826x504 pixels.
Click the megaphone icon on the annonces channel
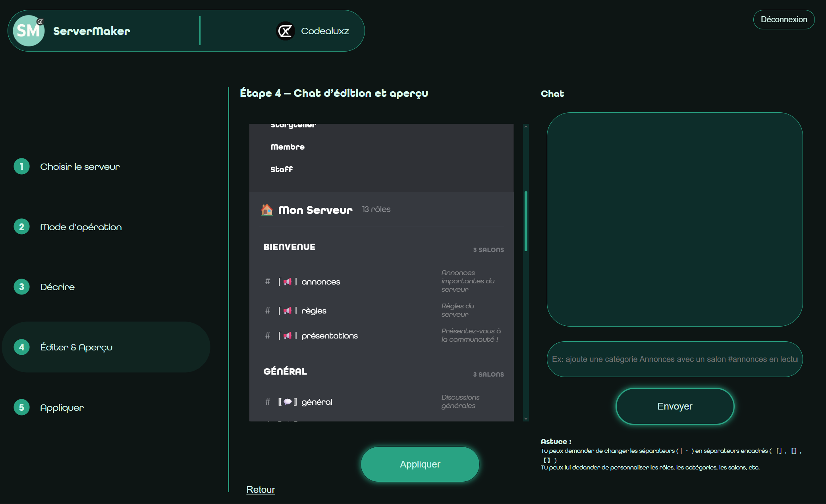click(x=287, y=281)
